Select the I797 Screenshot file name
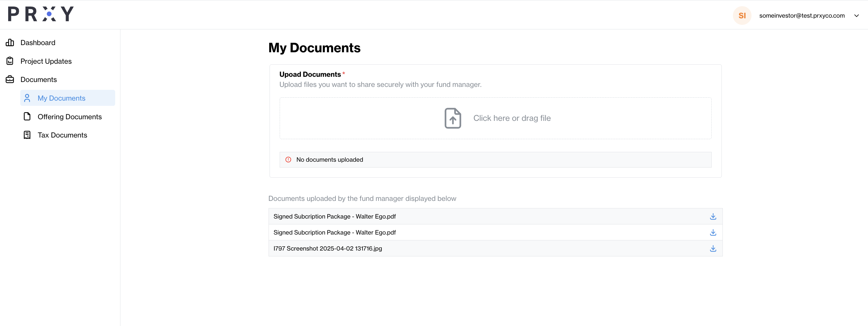The height and width of the screenshot is (326, 868). pyautogui.click(x=328, y=248)
